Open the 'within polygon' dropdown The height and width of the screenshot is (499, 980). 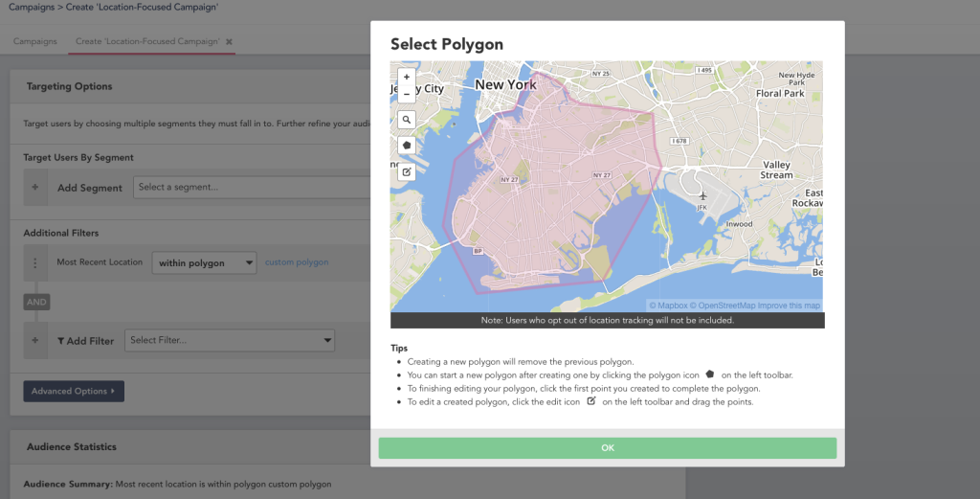pyautogui.click(x=204, y=262)
